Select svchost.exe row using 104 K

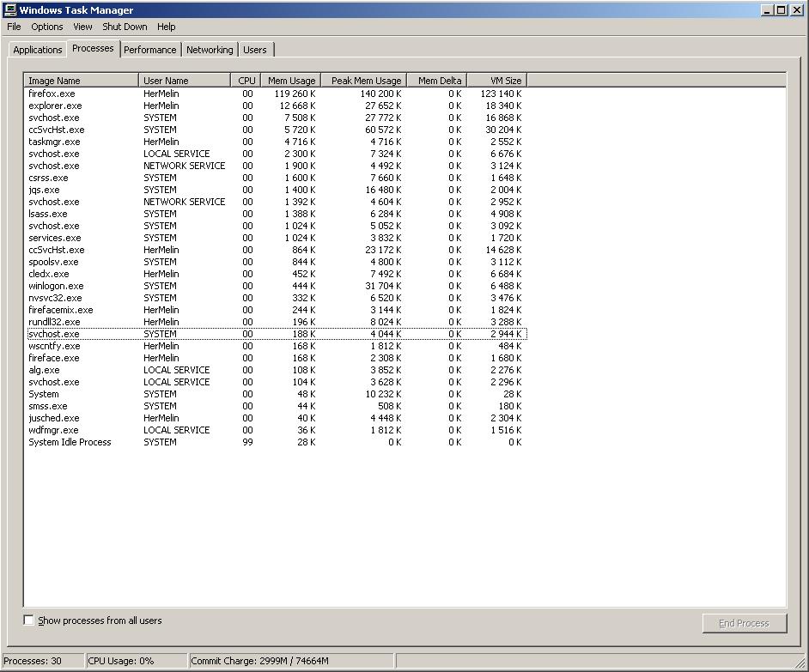point(277,382)
